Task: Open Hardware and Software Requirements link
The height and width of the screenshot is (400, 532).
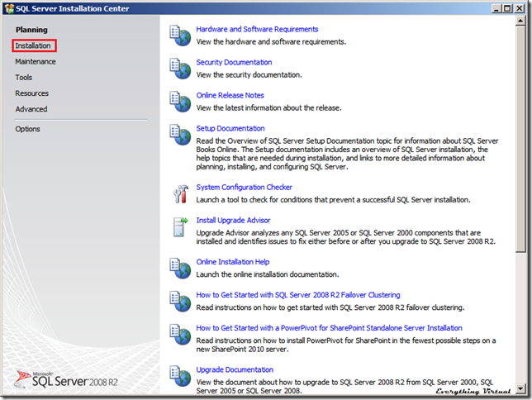Action: (x=257, y=29)
